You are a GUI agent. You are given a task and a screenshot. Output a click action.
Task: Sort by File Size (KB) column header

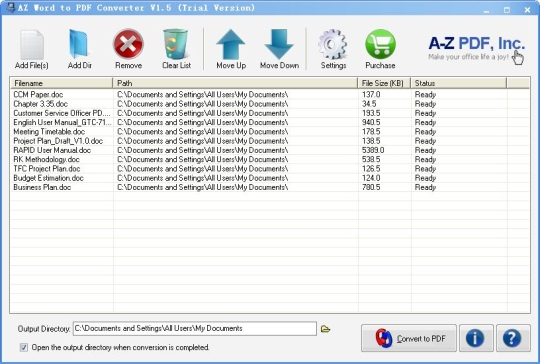(384, 83)
